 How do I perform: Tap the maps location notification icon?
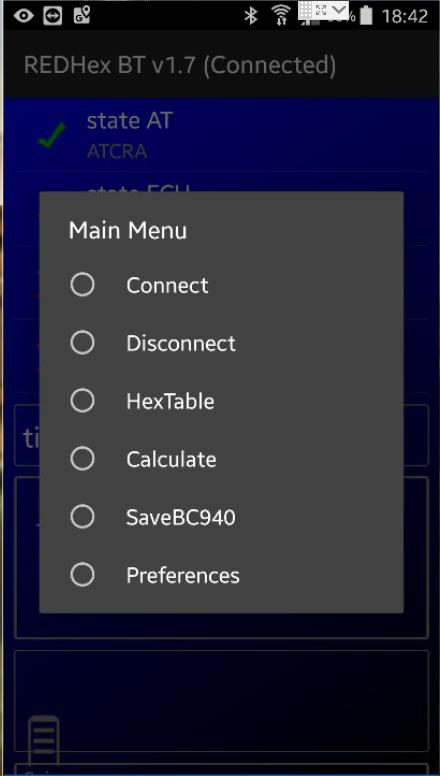[x=82, y=15]
